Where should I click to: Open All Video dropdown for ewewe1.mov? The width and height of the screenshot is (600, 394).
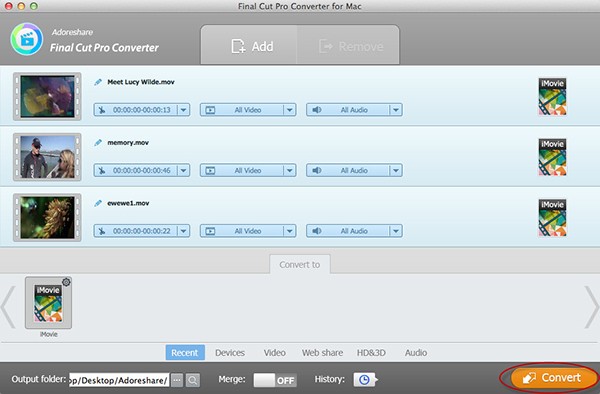tap(248, 231)
